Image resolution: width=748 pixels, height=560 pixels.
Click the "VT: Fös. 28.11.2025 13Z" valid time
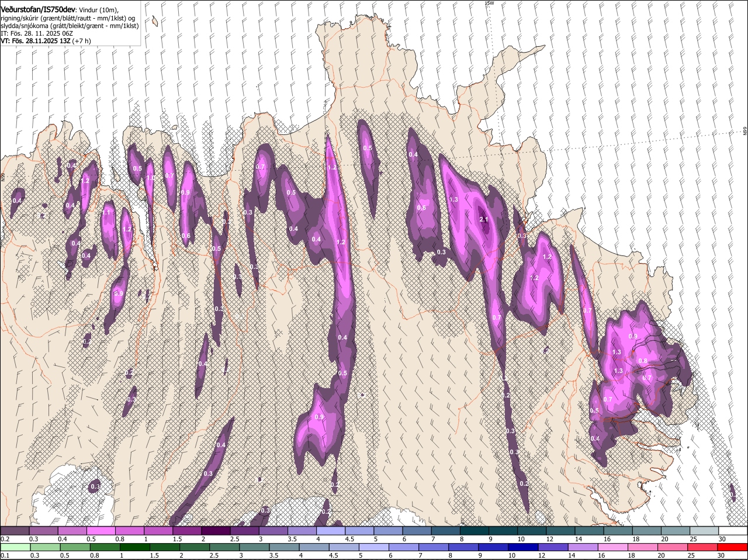pos(36,41)
